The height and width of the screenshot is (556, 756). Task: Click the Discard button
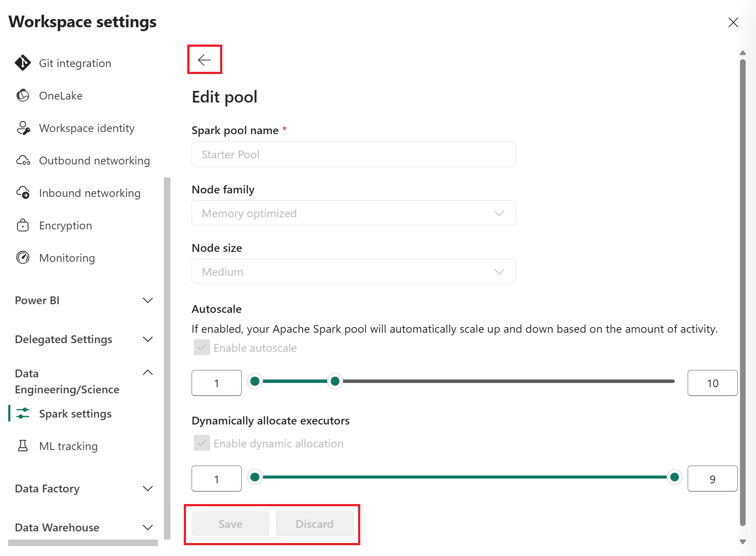314,524
